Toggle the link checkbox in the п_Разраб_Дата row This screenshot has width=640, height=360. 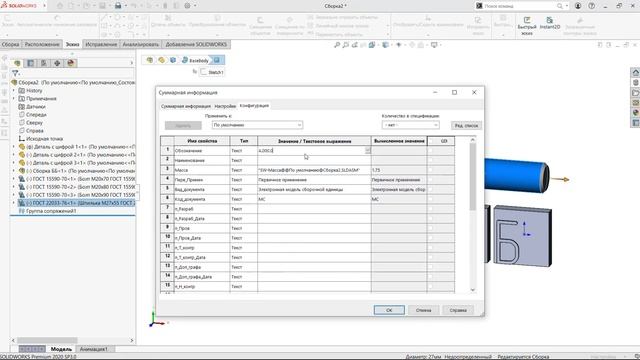(x=430, y=219)
